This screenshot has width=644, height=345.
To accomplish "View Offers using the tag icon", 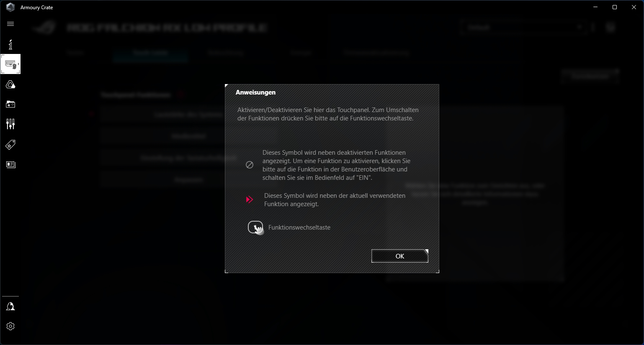I will click(10, 145).
